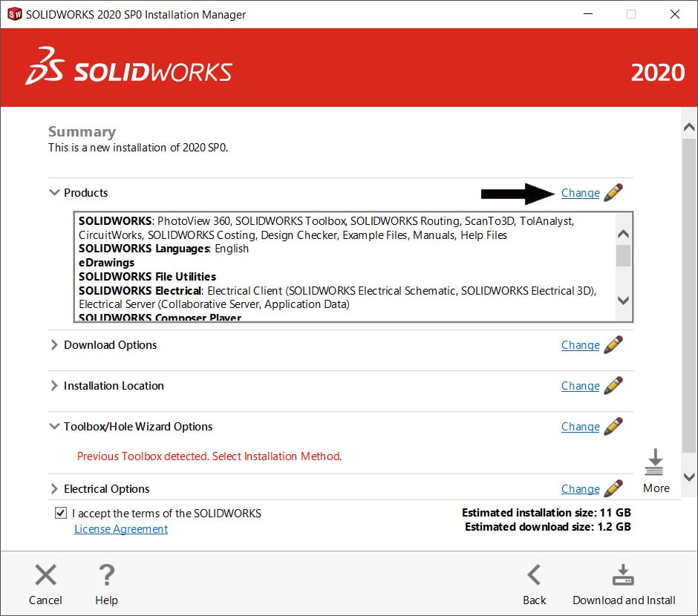
Task: Open the License Agreement link
Action: click(x=120, y=528)
